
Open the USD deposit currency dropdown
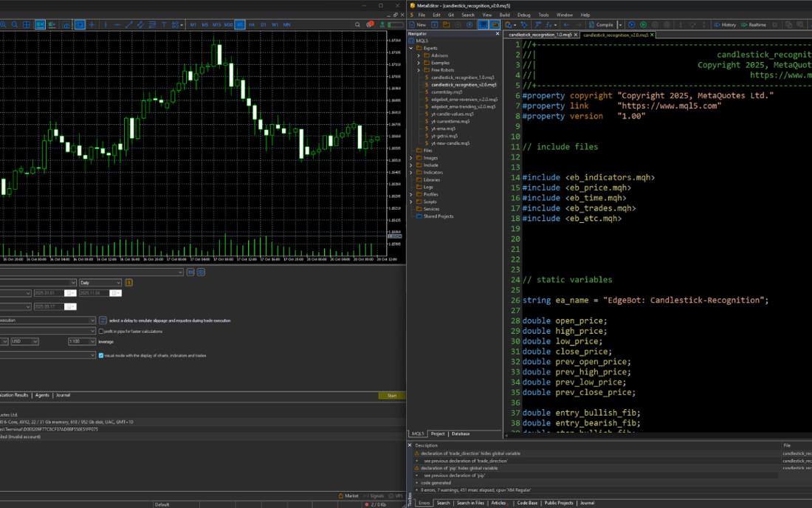point(24,341)
